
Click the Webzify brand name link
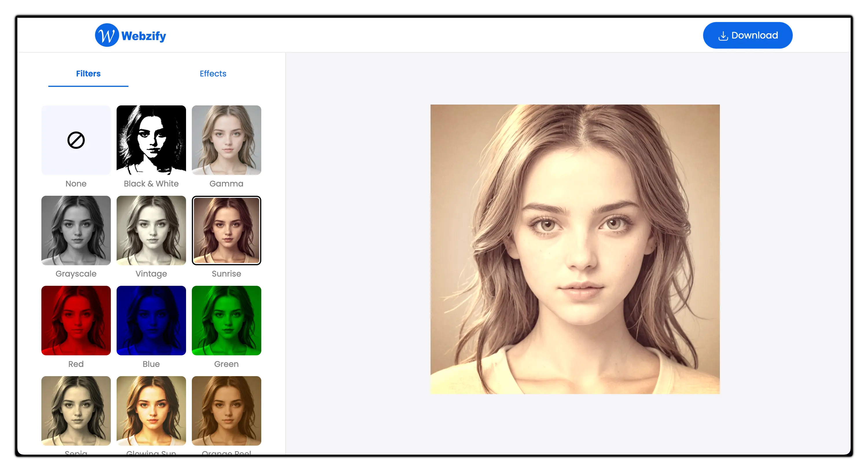point(144,36)
